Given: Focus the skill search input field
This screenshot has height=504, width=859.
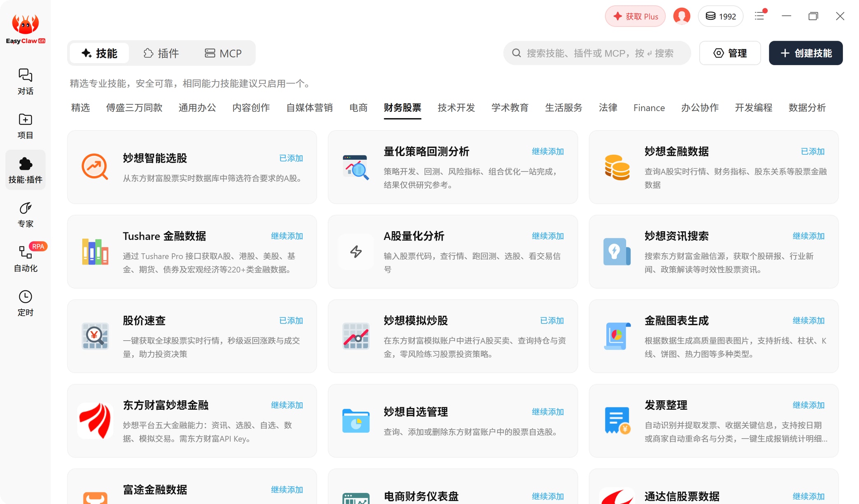Looking at the screenshot, I should 597,53.
